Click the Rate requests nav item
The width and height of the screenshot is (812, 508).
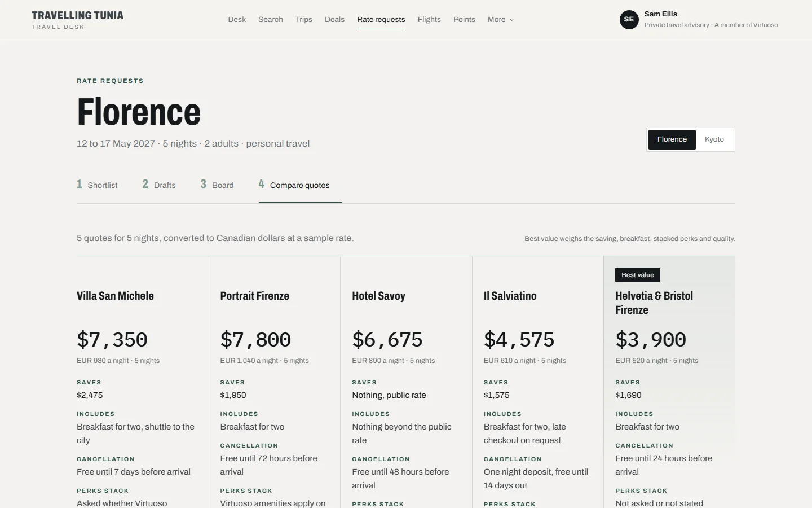tap(381, 19)
